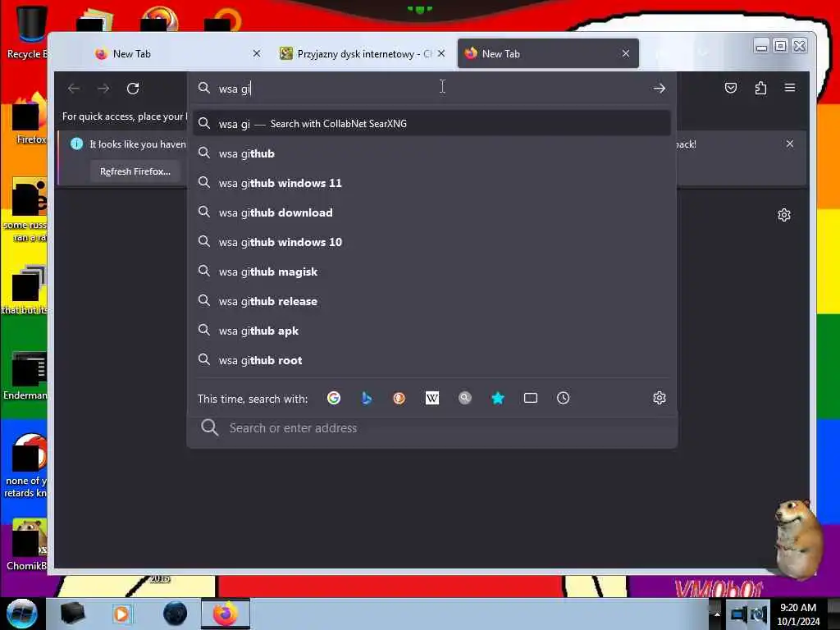Choose the grey magnifier search engine icon
Viewport: 840px width, 630px height.
(465, 398)
